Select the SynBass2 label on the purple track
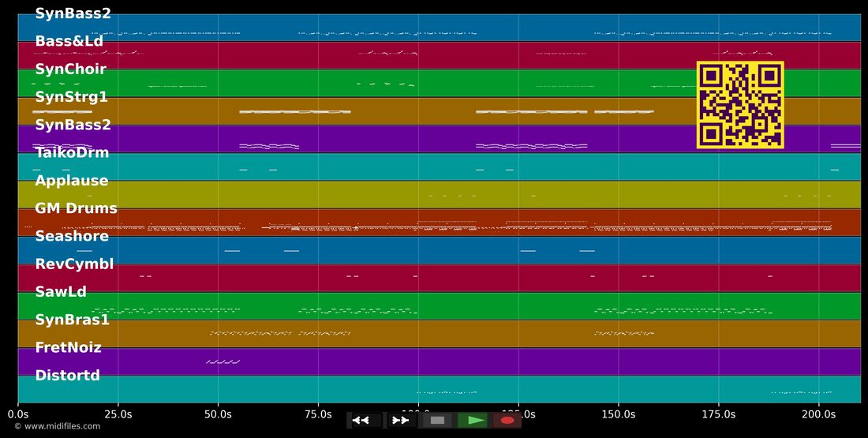 pos(73,125)
